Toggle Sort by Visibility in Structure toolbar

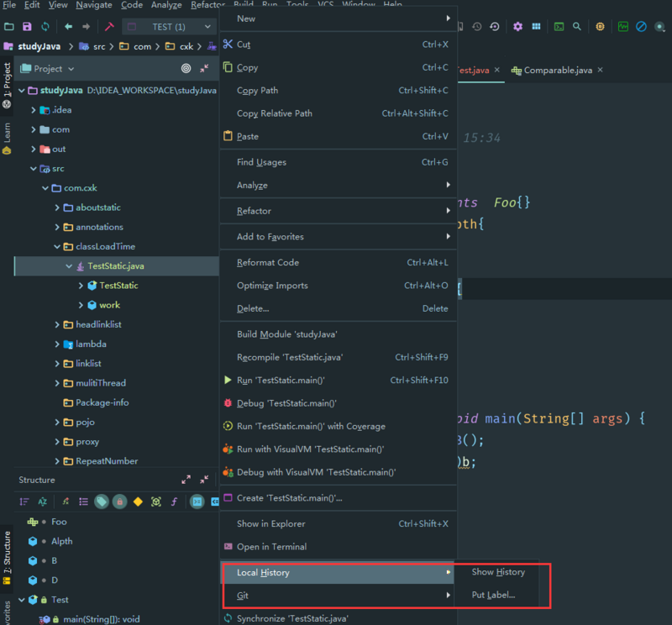(24, 502)
